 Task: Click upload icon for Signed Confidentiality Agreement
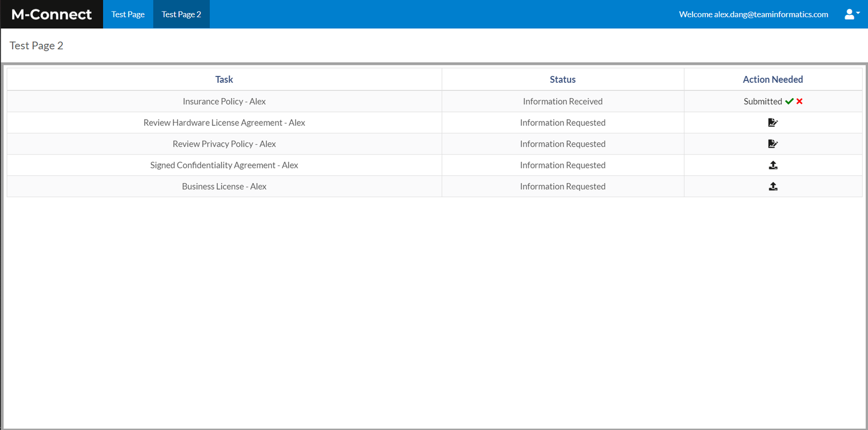click(x=773, y=165)
